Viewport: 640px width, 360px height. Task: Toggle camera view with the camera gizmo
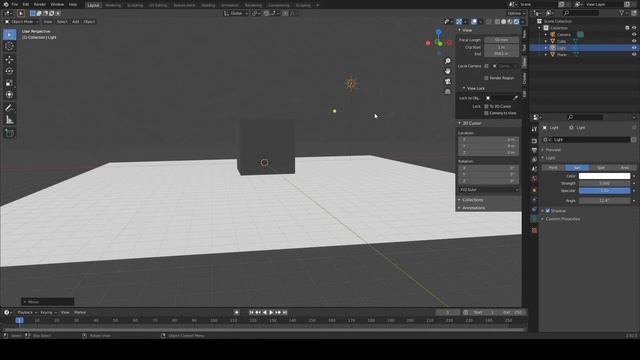click(448, 81)
